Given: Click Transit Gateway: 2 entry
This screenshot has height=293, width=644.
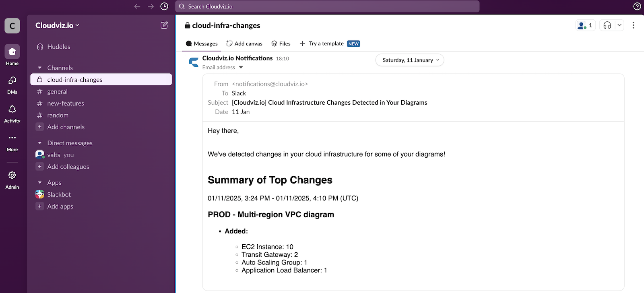Looking at the screenshot, I should click(270, 255).
